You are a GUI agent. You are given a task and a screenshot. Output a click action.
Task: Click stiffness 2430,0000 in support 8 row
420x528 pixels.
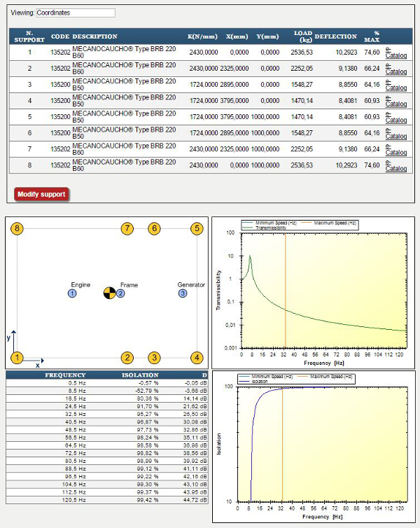203,166
